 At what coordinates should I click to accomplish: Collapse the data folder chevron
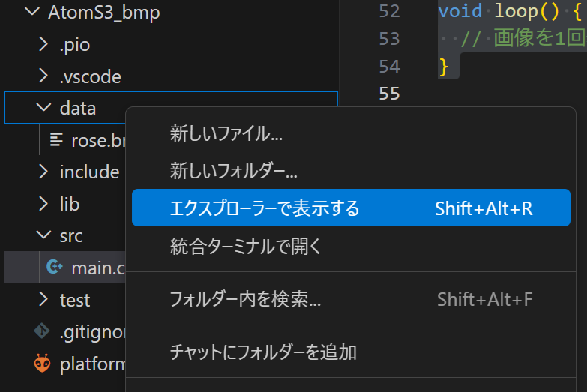coord(43,108)
